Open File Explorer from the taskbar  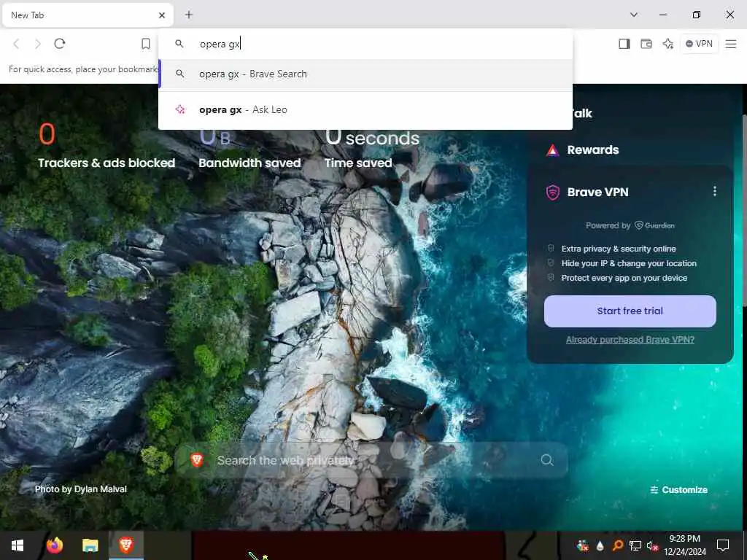[x=90, y=545]
